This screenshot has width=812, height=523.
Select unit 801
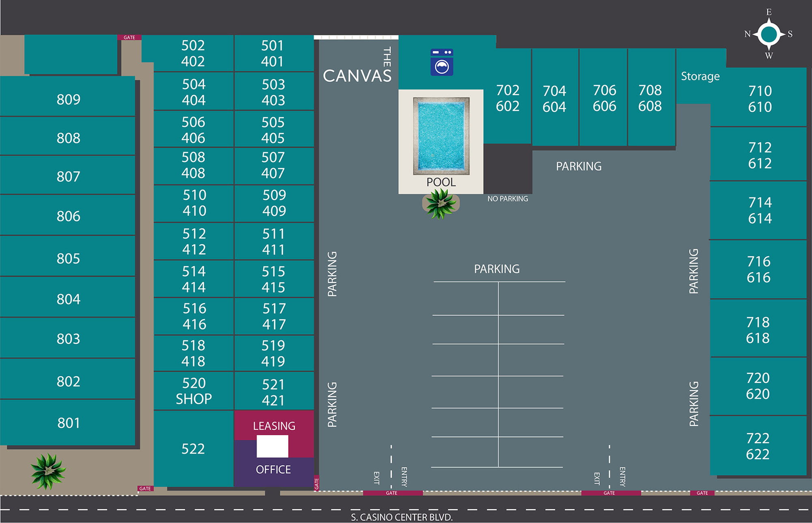point(67,423)
